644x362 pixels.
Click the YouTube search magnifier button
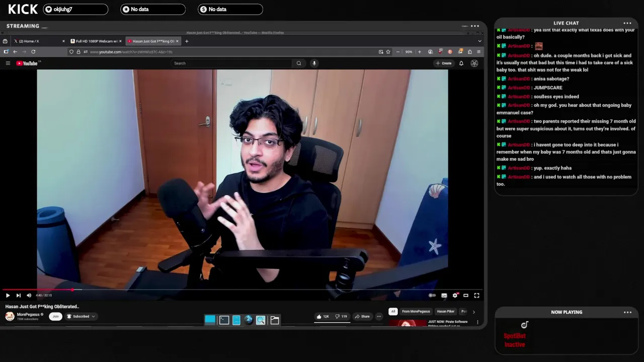[x=299, y=63]
